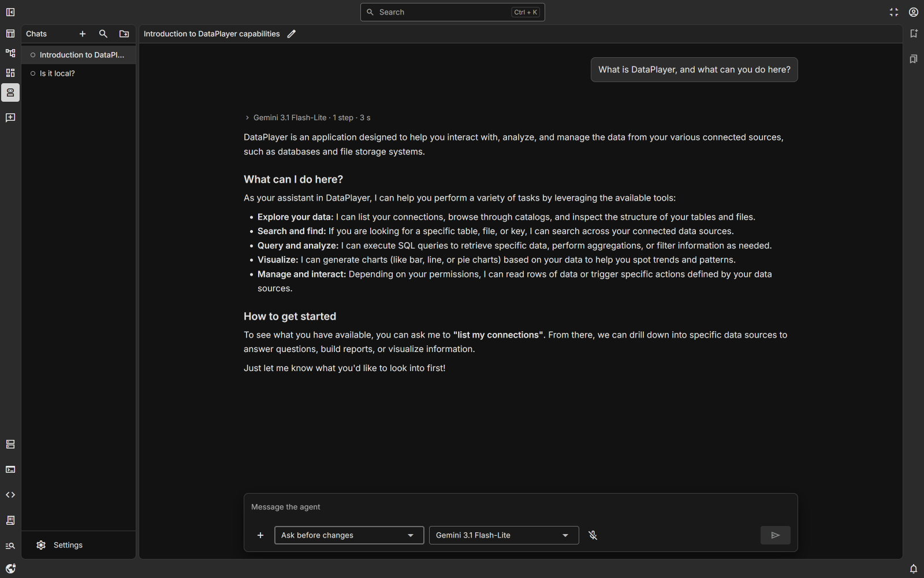Open notifications bell icon
924x578 pixels.
(914, 569)
